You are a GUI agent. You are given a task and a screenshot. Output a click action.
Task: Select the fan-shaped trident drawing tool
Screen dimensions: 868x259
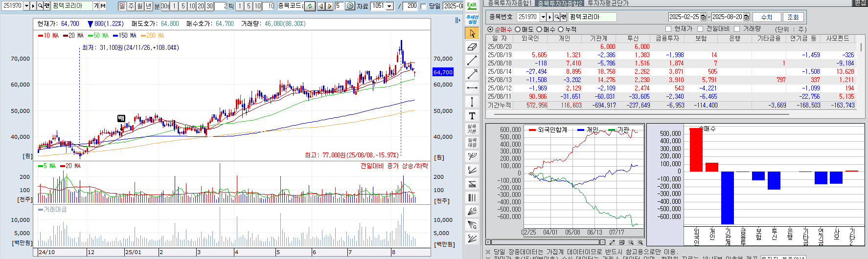coord(472,156)
